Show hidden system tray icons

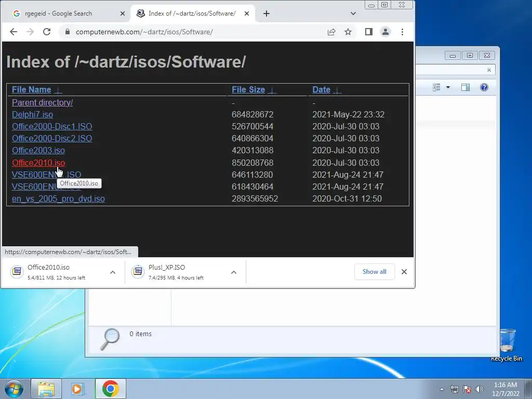(x=442, y=389)
